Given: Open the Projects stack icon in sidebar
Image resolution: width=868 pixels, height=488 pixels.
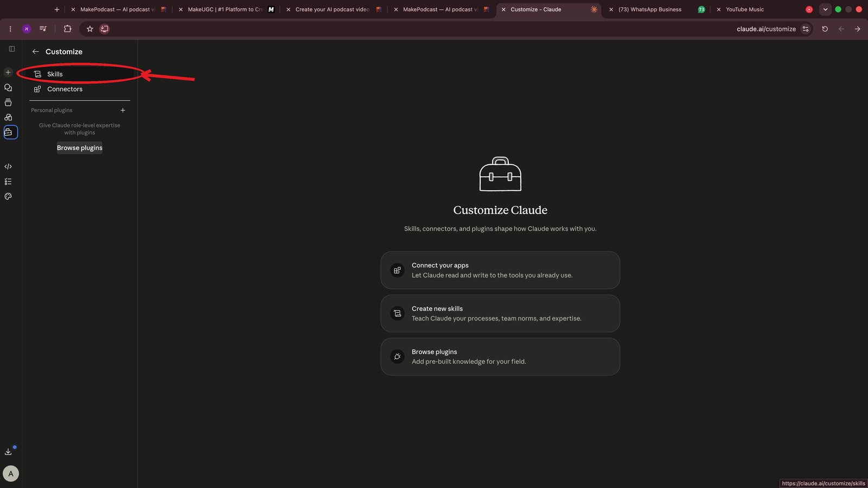Looking at the screenshot, I should [x=8, y=102].
